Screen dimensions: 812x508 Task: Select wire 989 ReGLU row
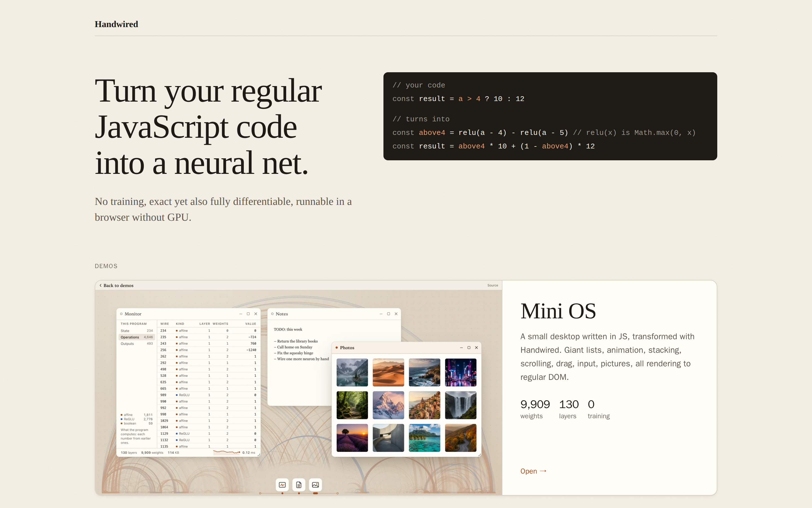click(208, 395)
